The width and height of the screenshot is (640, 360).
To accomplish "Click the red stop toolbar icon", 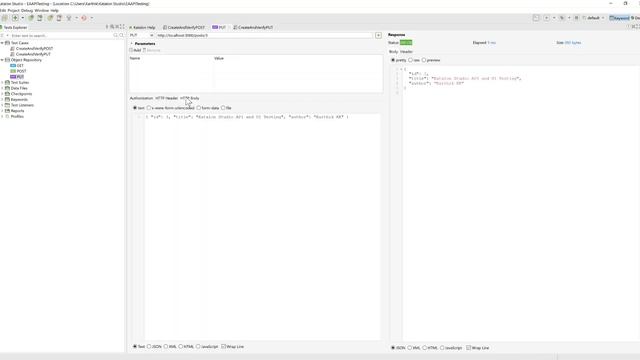I will (x=84, y=18).
